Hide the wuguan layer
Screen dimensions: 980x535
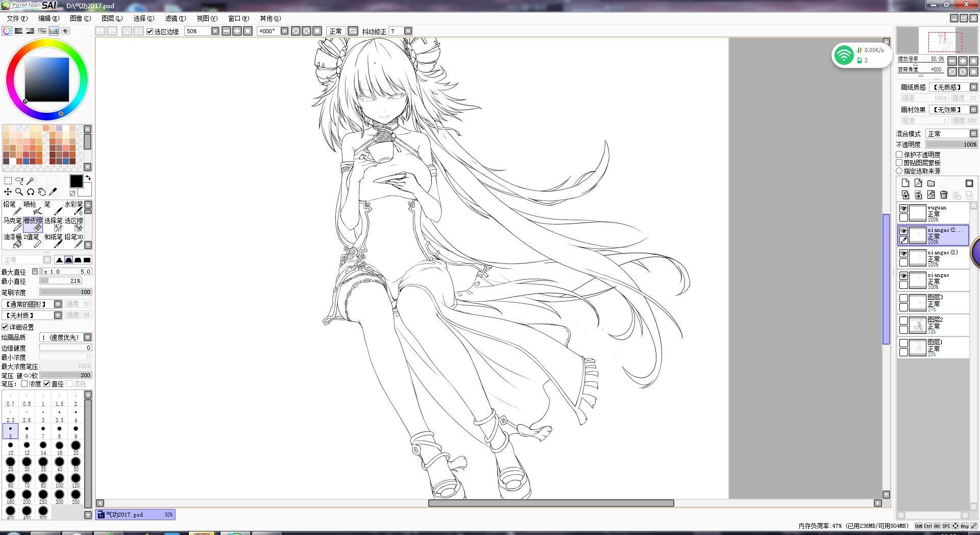904,209
